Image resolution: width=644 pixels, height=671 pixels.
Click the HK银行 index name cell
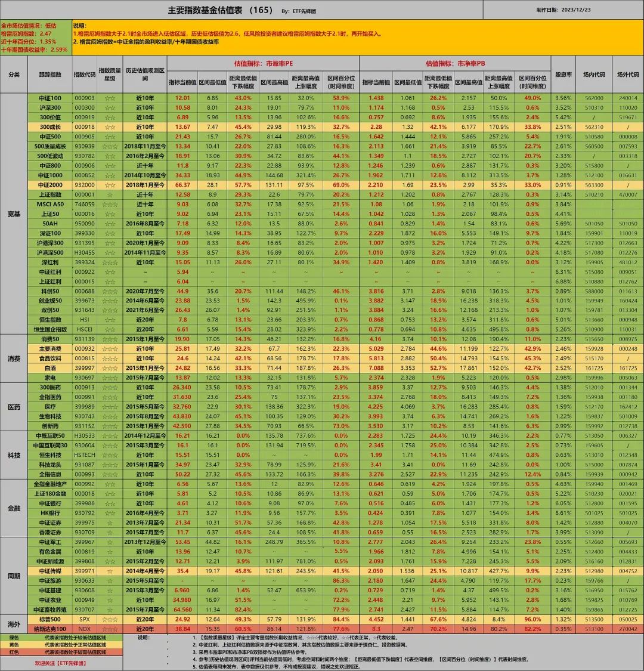coord(50,513)
